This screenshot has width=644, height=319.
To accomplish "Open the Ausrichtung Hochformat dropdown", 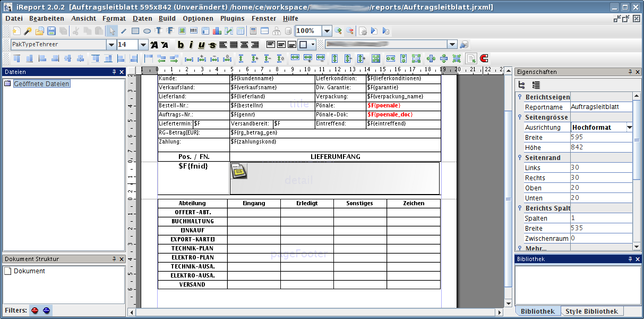I will point(629,128).
